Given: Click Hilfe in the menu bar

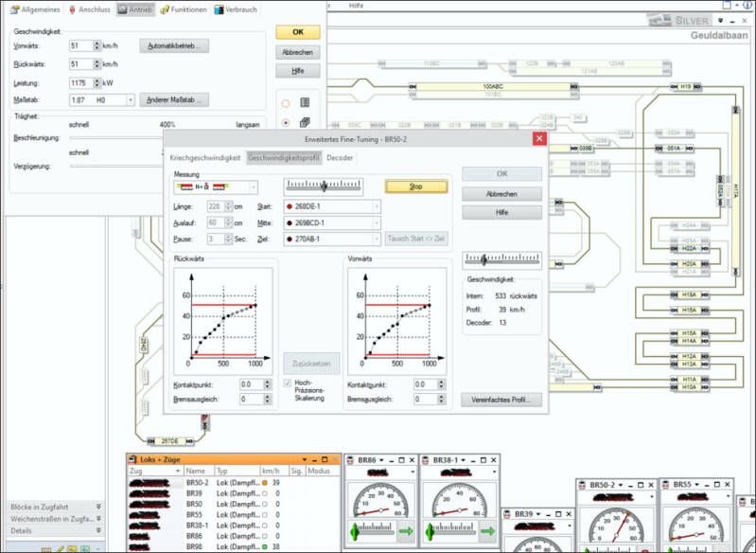Looking at the screenshot, I should pos(356,6).
